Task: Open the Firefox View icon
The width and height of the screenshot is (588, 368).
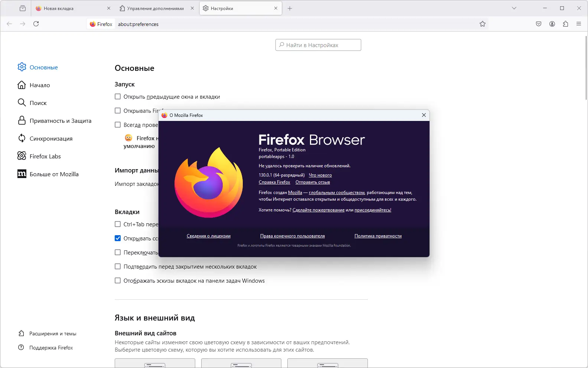Action: (x=23, y=8)
